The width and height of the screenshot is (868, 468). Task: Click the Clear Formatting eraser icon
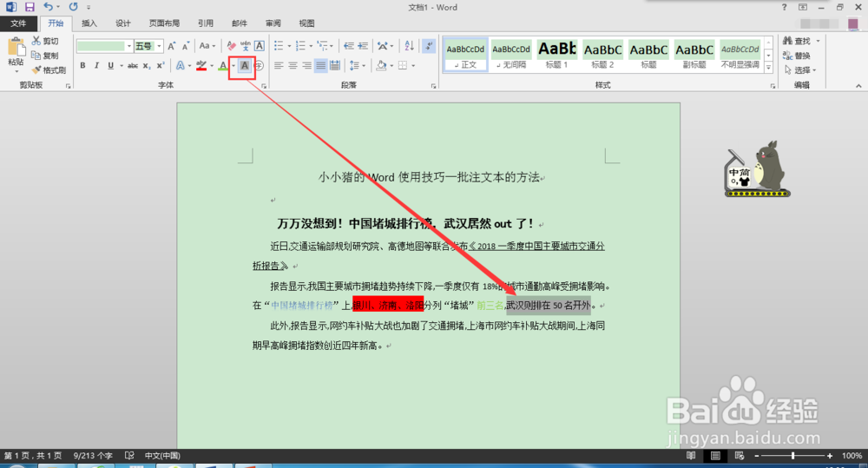[x=232, y=46]
